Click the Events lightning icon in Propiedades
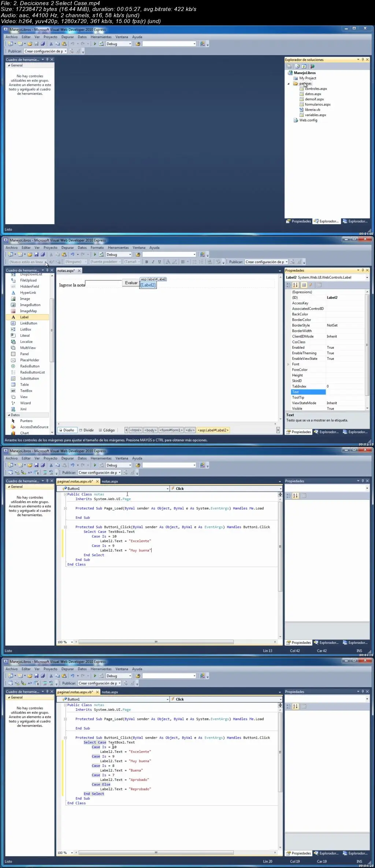 pos(311,285)
